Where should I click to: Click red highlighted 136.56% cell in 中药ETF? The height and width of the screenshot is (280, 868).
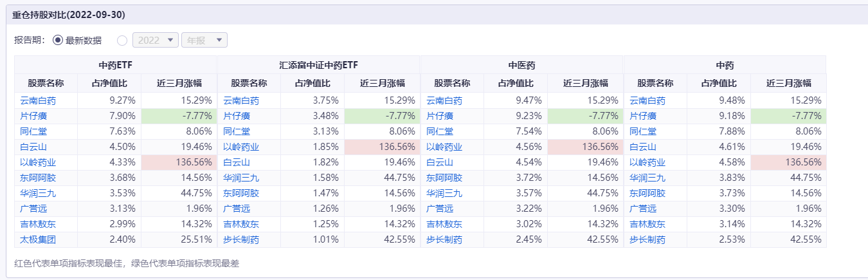(179, 162)
